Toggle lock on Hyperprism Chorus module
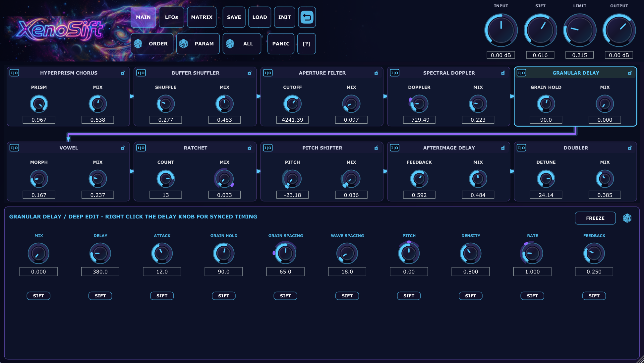This screenshot has height=363, width=644. coord(123,73)
